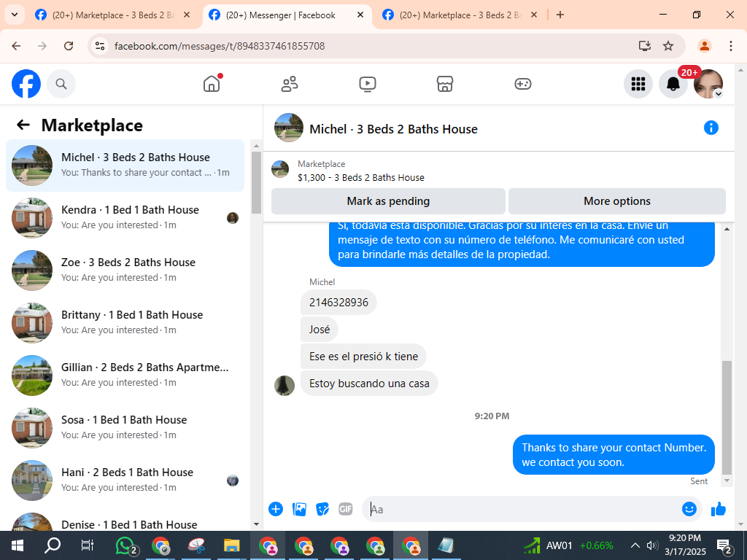The image size is (747, 560).
Task: Open Sosa 1 Bed 1 Bath House chat
Action: (125, 427)
